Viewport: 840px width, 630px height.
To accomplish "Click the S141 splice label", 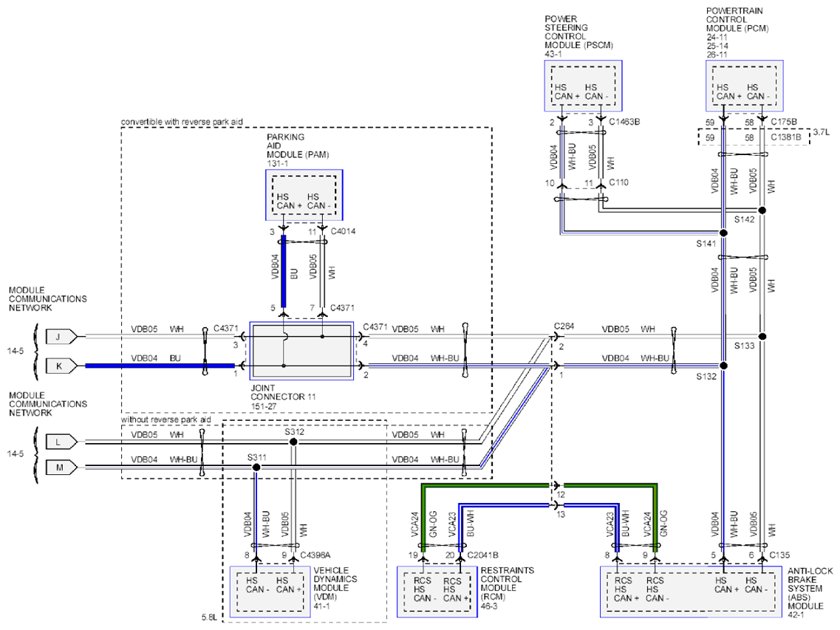I will (706, 244).
